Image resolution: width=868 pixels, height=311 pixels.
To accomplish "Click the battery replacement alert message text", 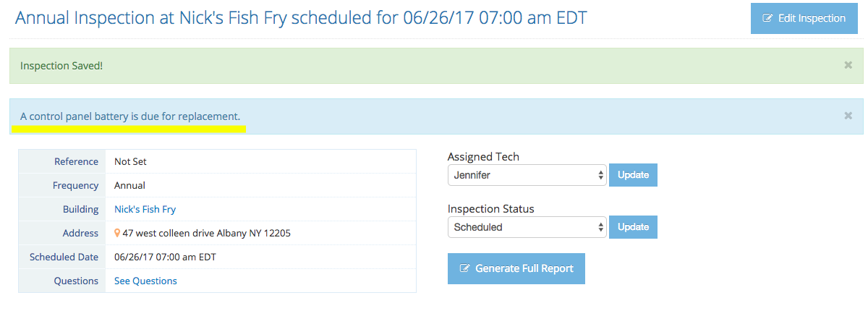I will (x=130, y=116).
